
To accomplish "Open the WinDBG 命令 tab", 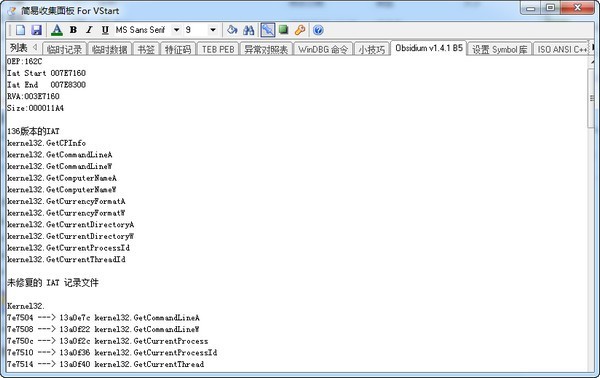I will [323, 49].
